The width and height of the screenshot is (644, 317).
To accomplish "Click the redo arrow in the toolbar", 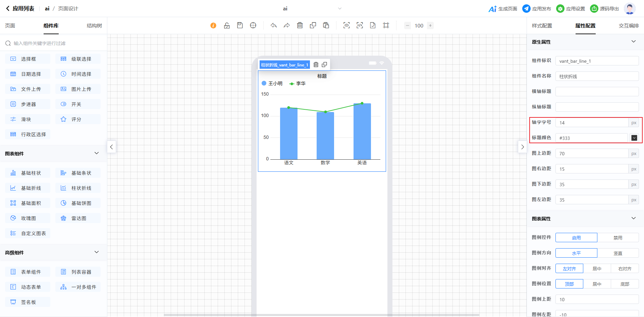I will 287,25.
